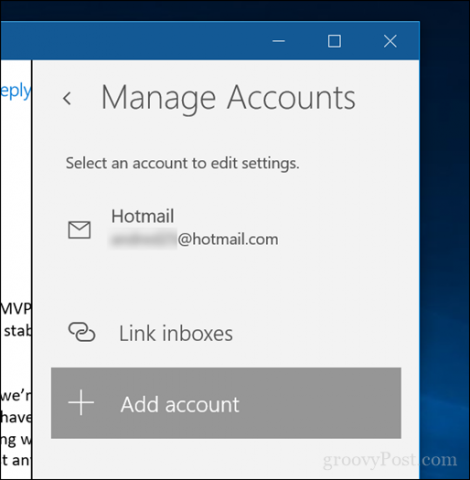Minimize the Mail window
Screen dimensions: 470x480
tap(279, 41)
